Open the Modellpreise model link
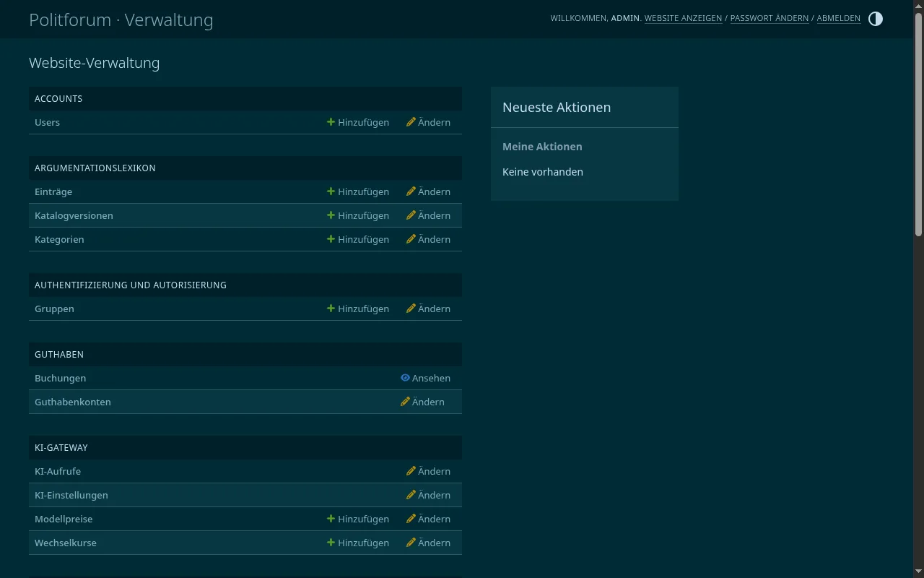This screenshot has width=924, height=578. tap(64, 519)
